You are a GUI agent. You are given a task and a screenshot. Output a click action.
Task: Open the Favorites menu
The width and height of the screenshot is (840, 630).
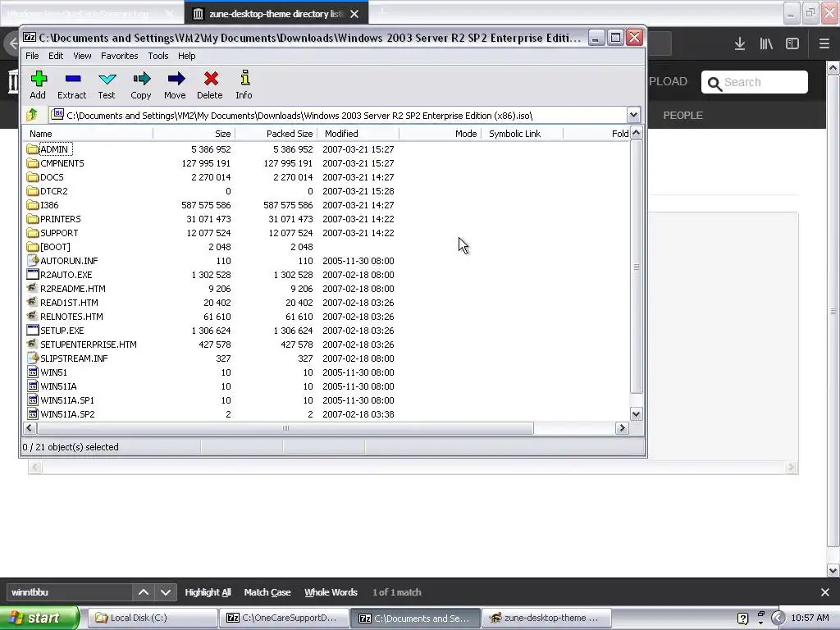pyautogui.click(x=120, y=56)
